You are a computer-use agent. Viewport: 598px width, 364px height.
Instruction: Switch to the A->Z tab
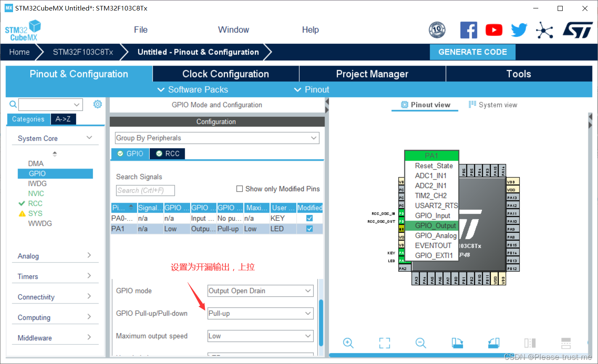coord(63,119)
